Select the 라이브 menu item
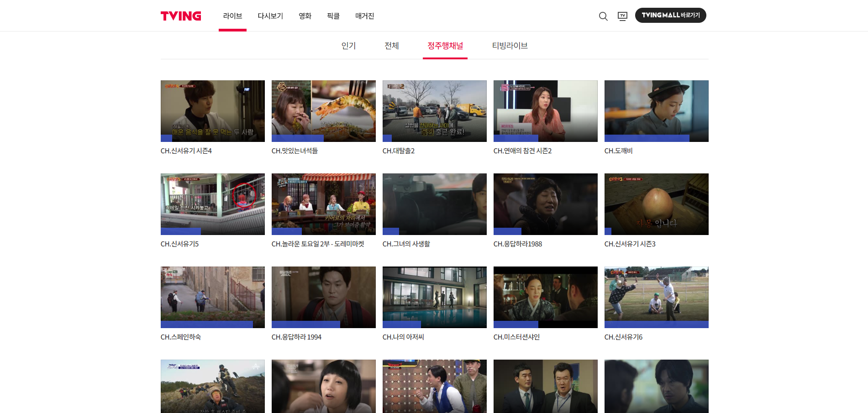Viewport: 868px width, 413px height. (x=232, y=16)
